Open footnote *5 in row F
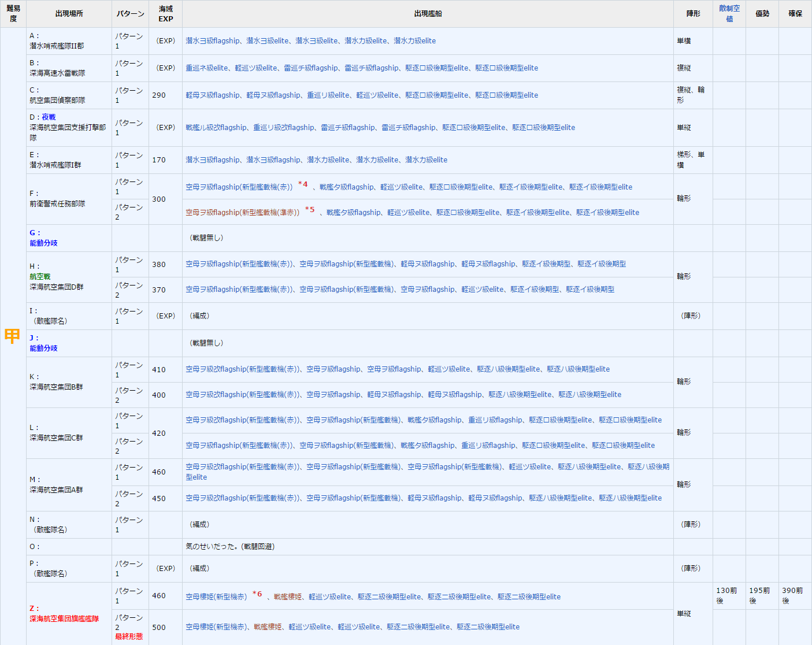The width and height of the screenshot is (812, 645). click(x=310, y=210)
